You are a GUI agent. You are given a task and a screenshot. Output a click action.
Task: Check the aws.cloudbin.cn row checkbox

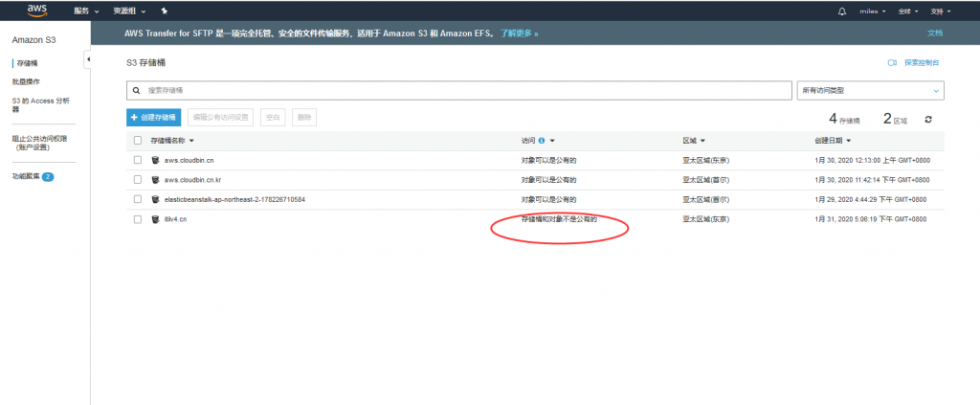(x=138, y=161)
